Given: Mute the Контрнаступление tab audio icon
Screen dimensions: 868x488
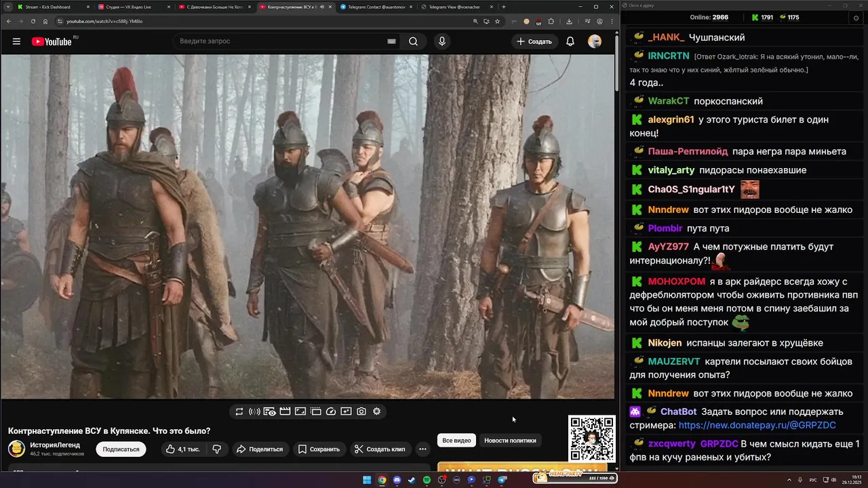Looking at the screenshot, I should click(x=321, y=7).
